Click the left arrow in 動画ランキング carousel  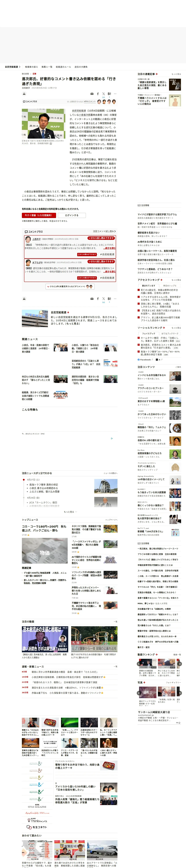(x=139, y=664)
